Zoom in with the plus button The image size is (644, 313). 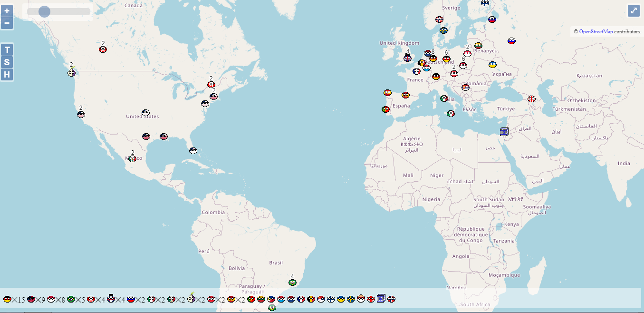tap(7, 10)
